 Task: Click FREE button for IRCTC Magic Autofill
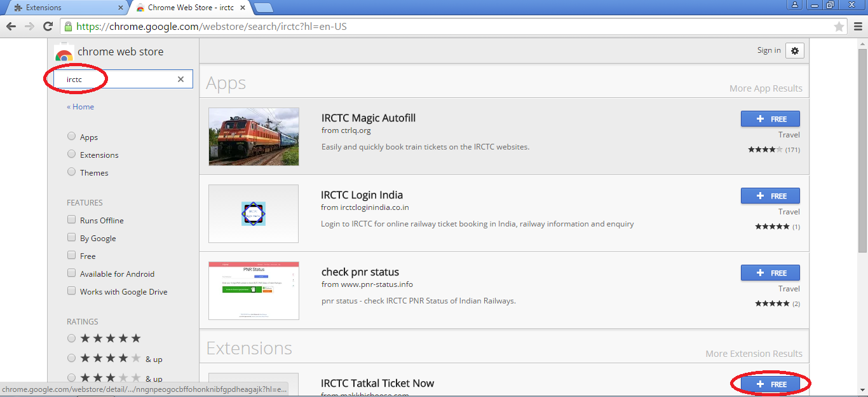pos(770,119)
